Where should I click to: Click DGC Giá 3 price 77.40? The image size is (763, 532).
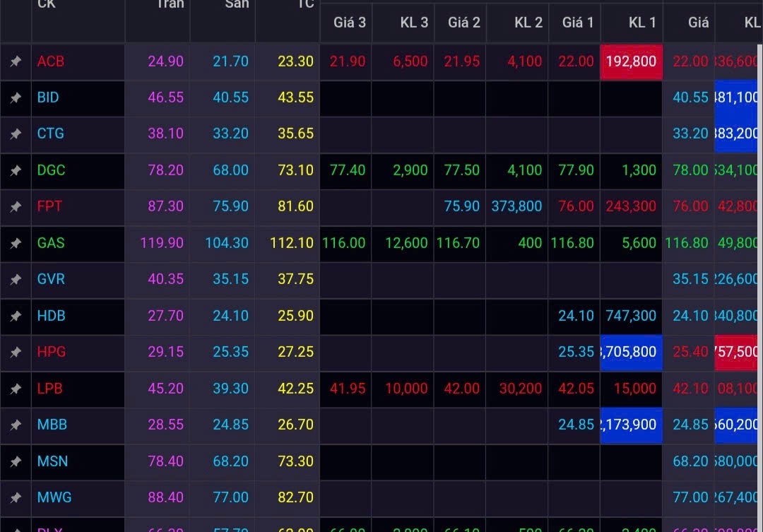[348, 170]
